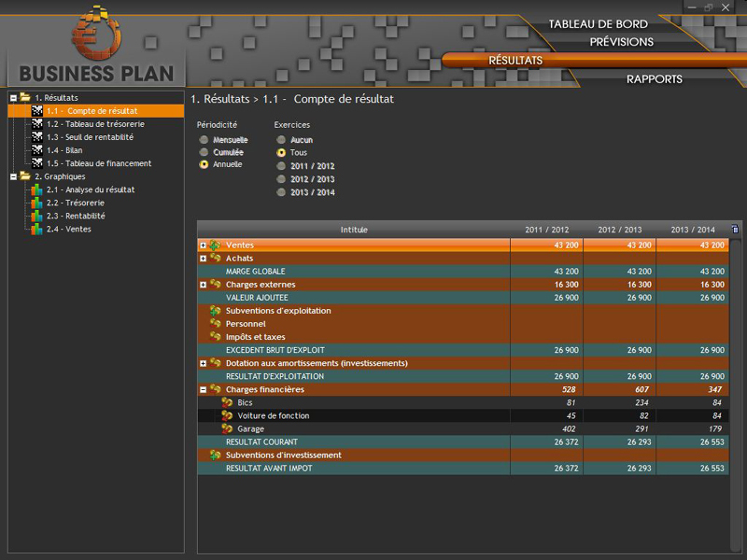Show the 2.4 - Ventes chart
Screen dimensions: 747x560
pos(68,229)
